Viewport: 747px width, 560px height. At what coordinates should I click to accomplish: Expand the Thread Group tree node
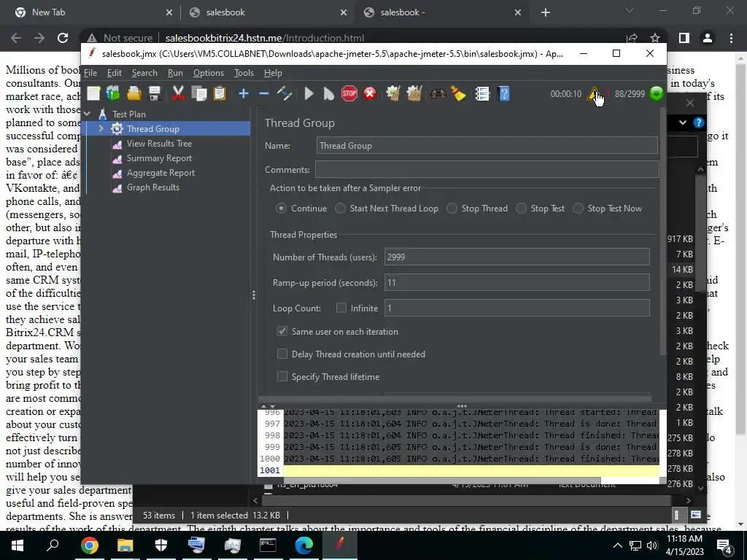[101, 128]
